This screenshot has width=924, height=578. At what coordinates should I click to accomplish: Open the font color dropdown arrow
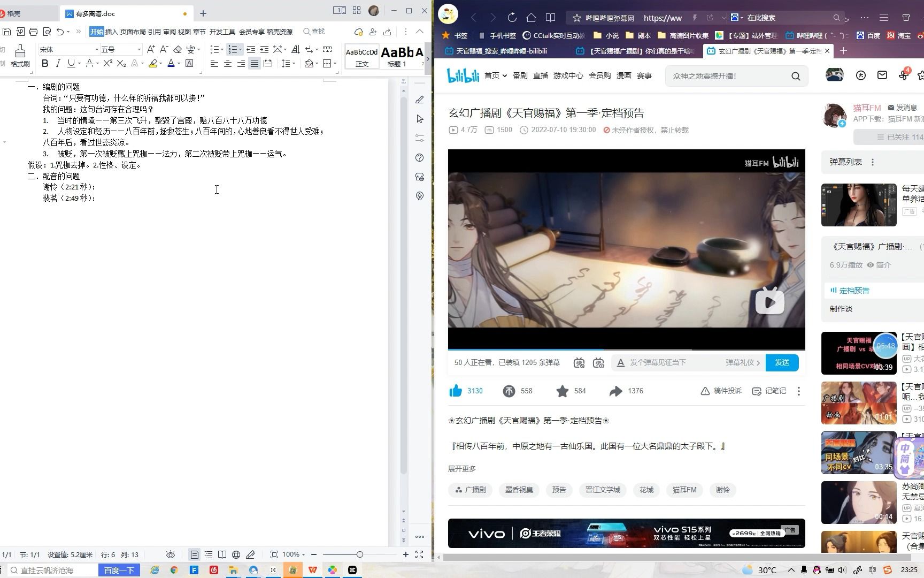tap(179, 64)
